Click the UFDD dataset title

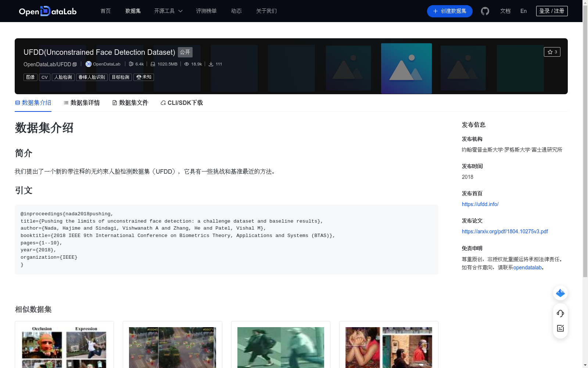point(99,52)
